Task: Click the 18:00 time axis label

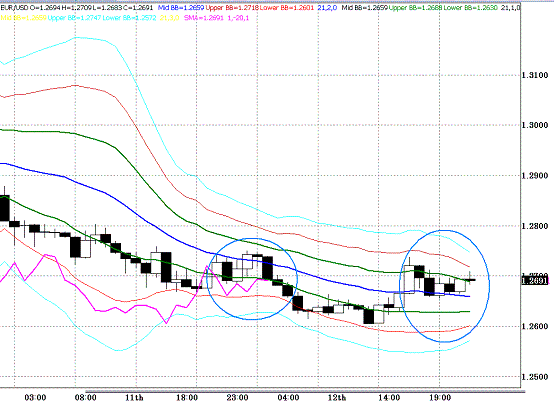Action: coord(187,398)
